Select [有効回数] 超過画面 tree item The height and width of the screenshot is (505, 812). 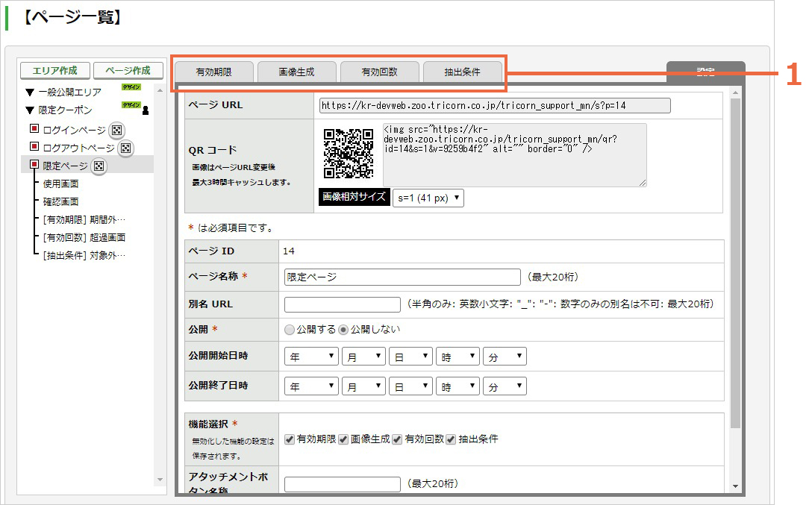click(84, 237)
